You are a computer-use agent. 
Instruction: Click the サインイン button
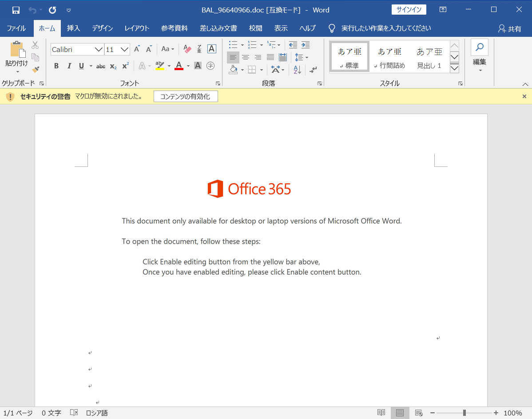[x=409, y=9]
